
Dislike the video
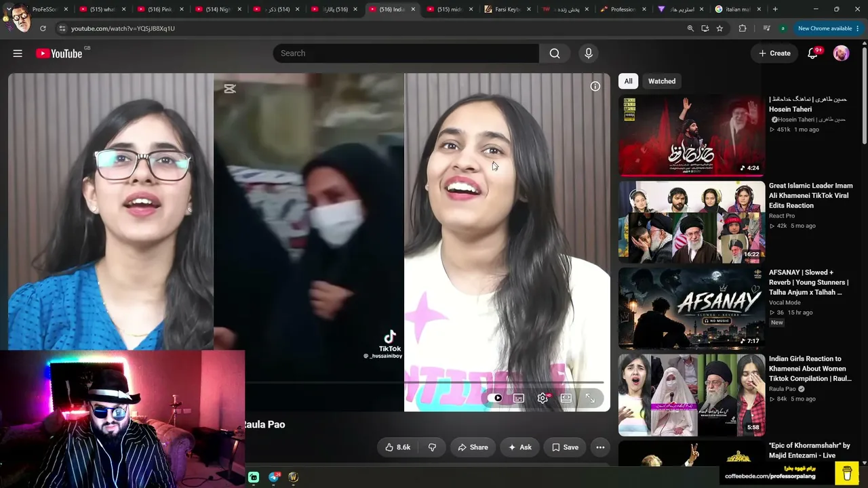[x=432, y=447]
